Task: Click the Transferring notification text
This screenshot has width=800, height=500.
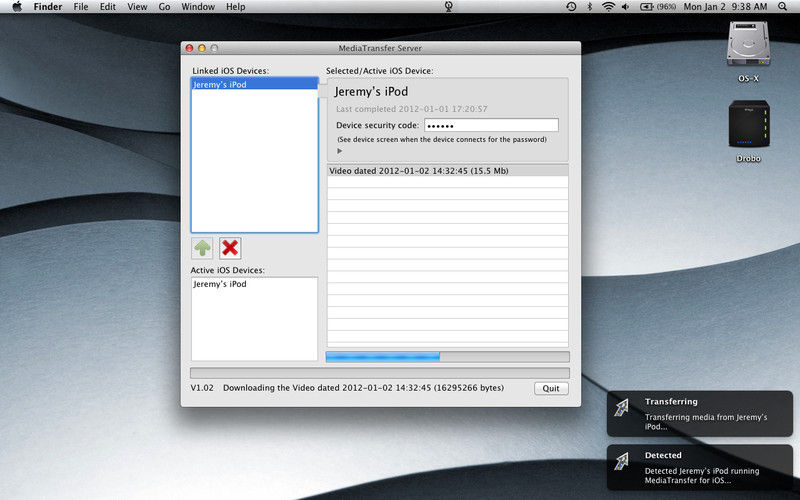Action: tap(706, 421)
